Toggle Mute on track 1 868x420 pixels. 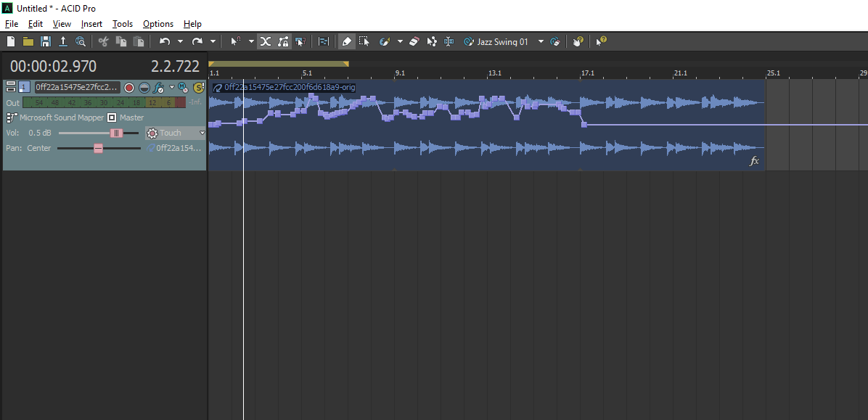click(184, 88)
